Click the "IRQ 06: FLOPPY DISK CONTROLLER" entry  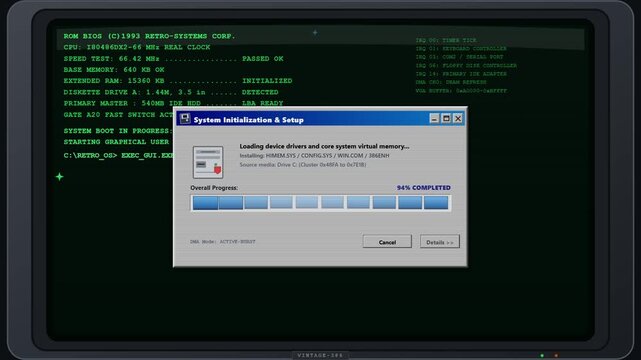point(466,65)
